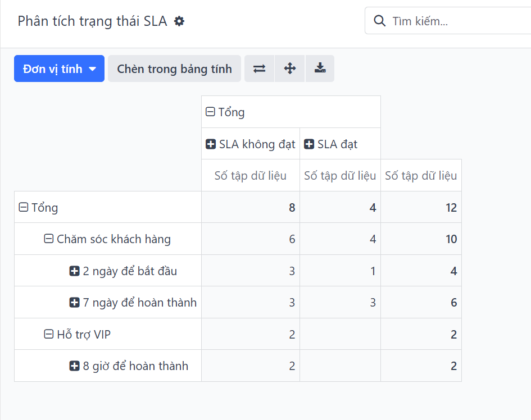Image resolution: width=531 pixels, height=420 pixels.
Task: Click SLA đạt value 3 for 7 ngày để hoàn thành
Action: click(341, 302)
